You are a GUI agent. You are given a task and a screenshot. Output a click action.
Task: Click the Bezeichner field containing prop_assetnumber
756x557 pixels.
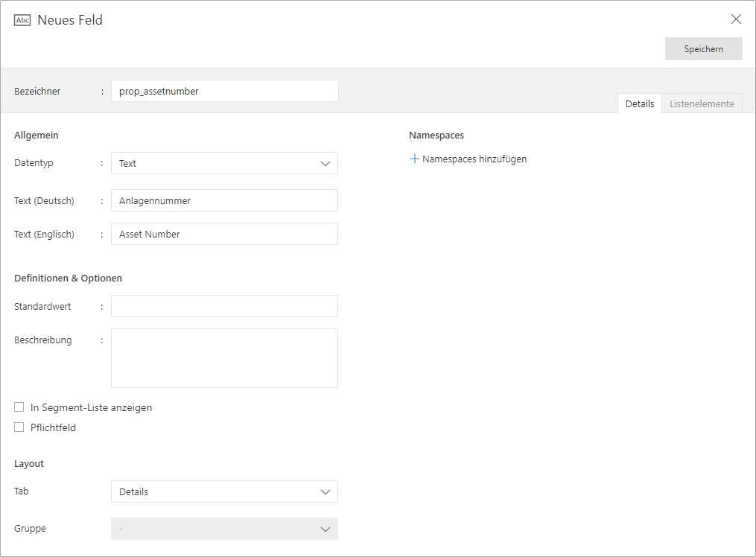(x=223, y=91)
